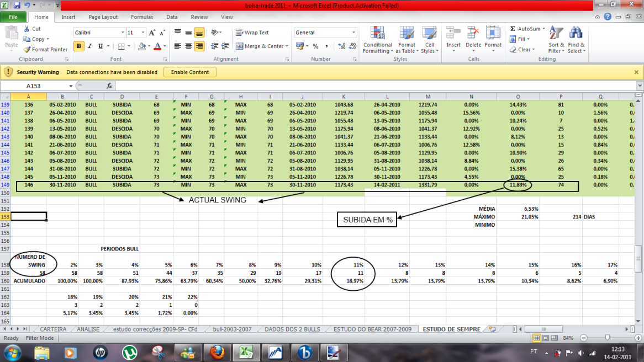The image size is (644, 362).
Task: Toggle Italic formatting
Action: (x=89, y=46)
